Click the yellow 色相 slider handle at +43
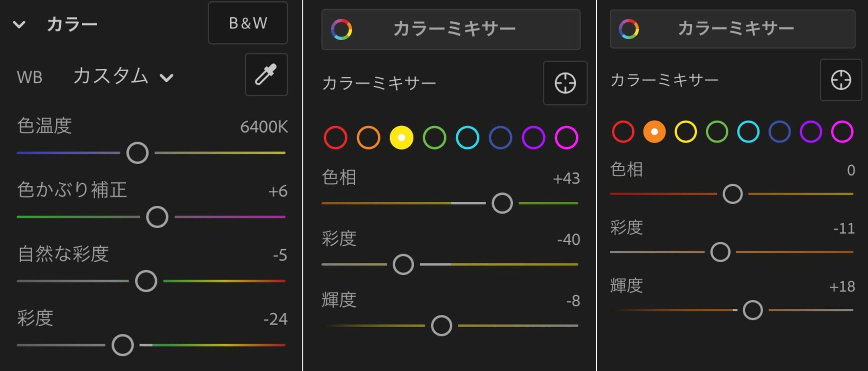The height and width of the screenshot is (371, 868). point(502,203)
